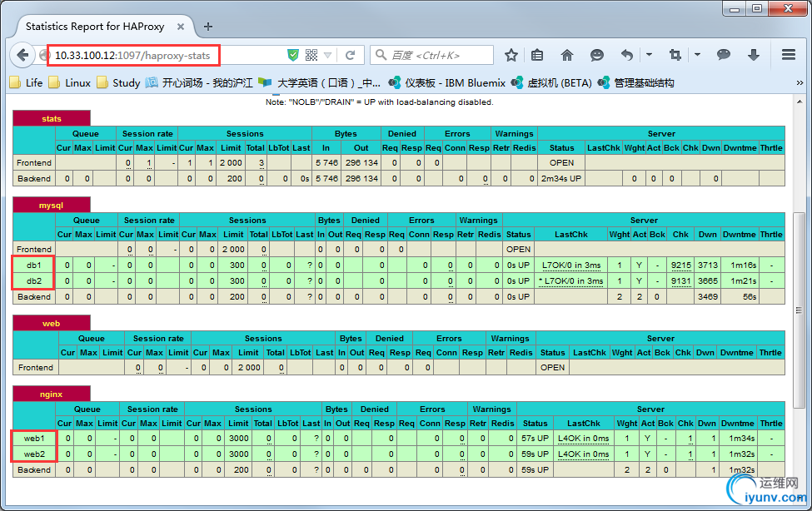Open the Linux bookmark folder
812x511 pixels.
coord(69,83)
